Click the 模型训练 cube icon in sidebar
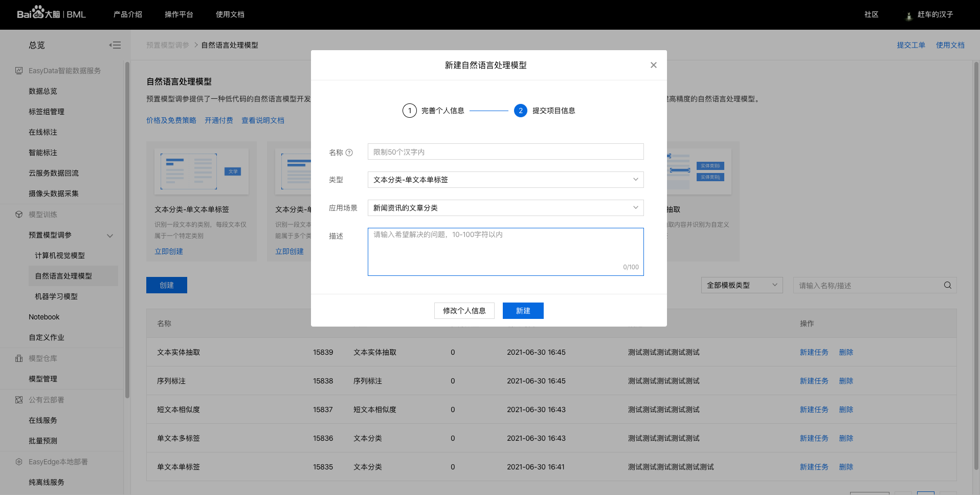The width and height of the screenshot is (980, 495). 19,214
